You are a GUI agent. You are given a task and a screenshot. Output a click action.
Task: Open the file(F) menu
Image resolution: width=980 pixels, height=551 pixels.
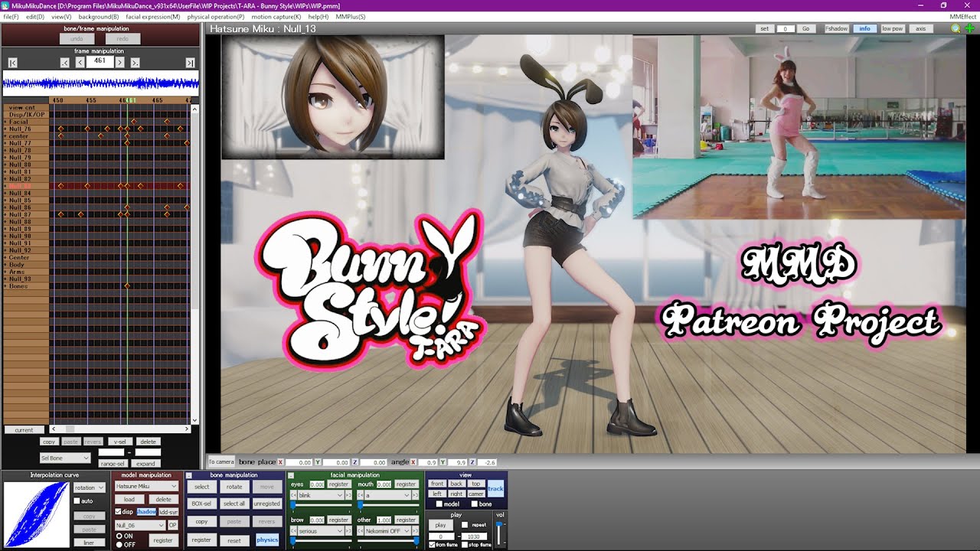pos(11,16)
